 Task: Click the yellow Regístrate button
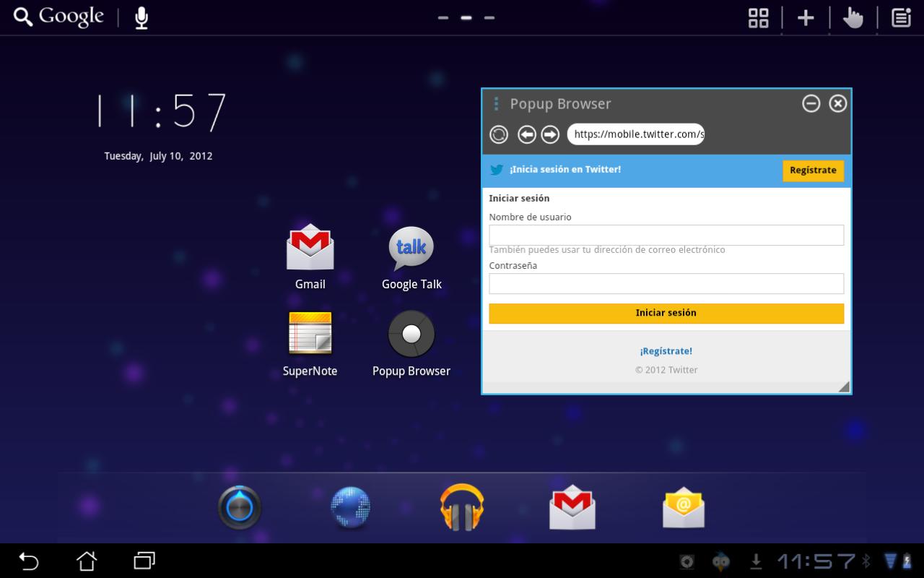point(813,171)
